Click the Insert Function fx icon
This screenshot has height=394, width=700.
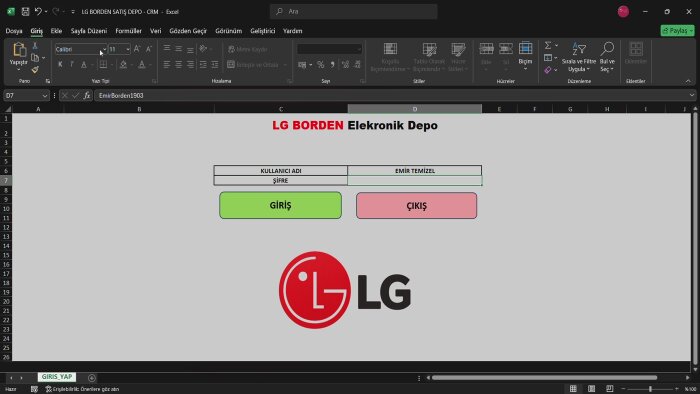[87, 95]
